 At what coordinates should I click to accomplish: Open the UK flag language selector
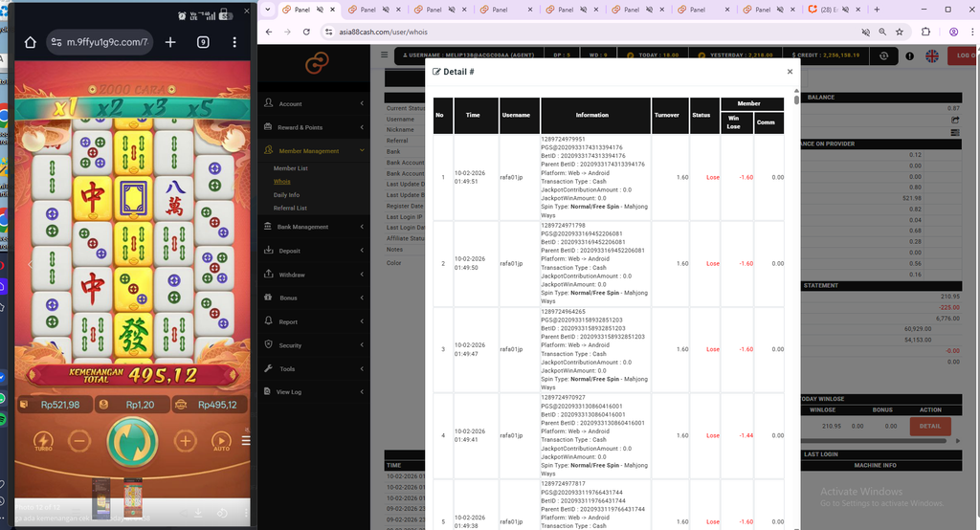coord(932,55)
